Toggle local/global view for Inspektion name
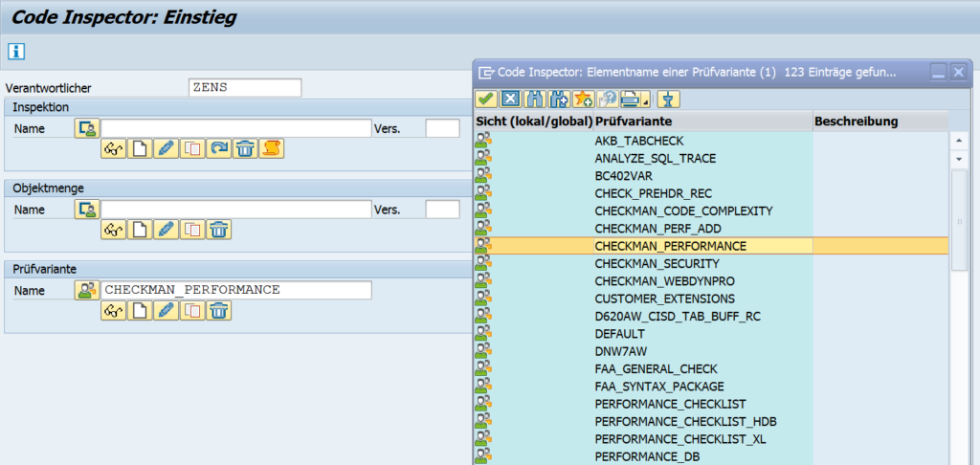Viewport: 980px width, 465px height. 87,128
